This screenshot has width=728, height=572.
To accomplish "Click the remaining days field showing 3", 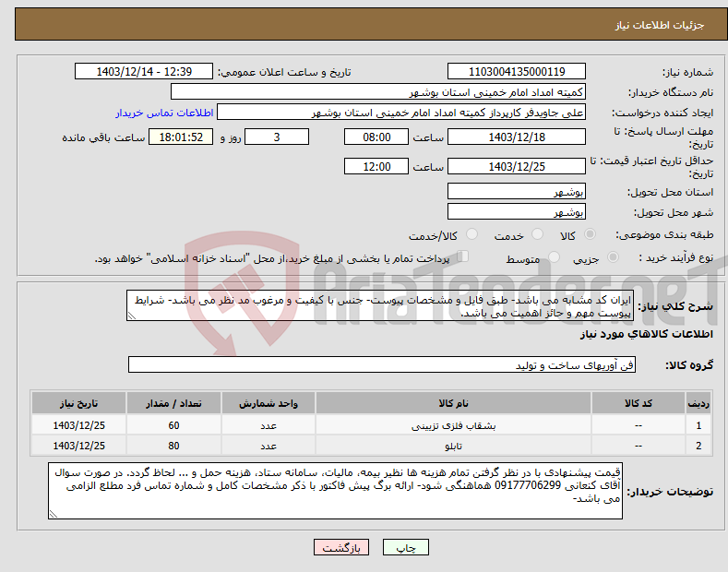I will click(x=277, y=137).
